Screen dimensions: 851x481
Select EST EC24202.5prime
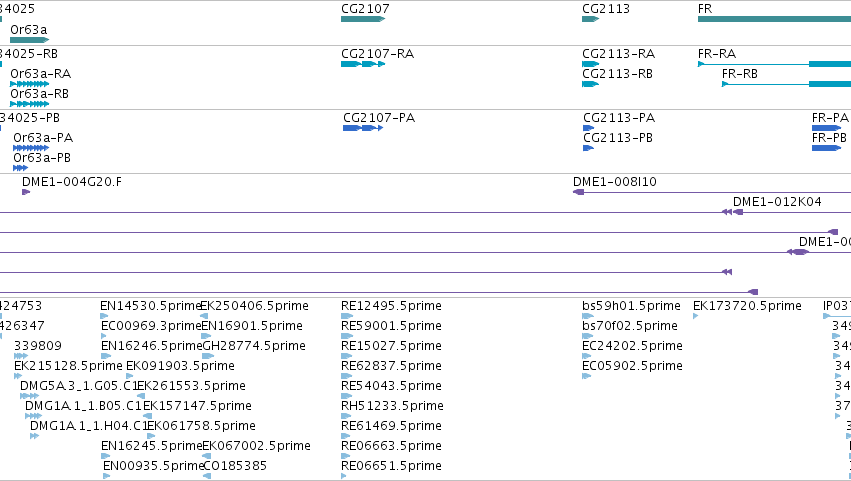(586, 356)
